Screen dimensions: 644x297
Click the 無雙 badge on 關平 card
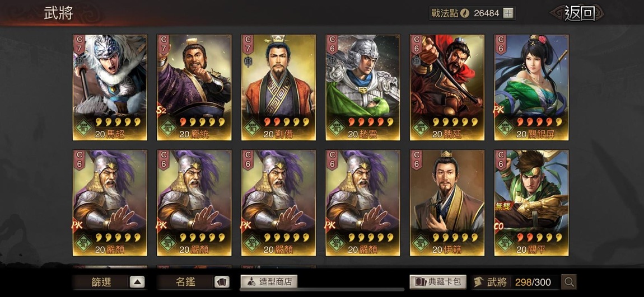click(503, 207)
